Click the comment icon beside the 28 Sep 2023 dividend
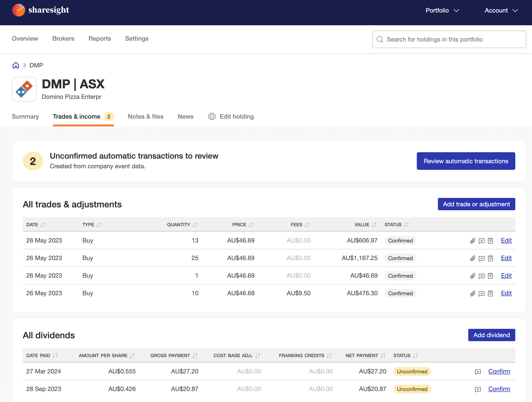 [477, 389]
